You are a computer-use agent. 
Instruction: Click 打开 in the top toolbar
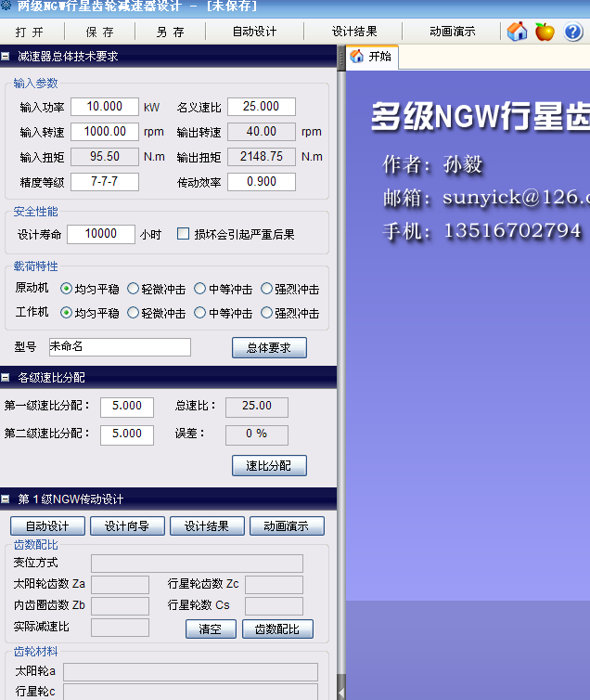click(30, 32)
